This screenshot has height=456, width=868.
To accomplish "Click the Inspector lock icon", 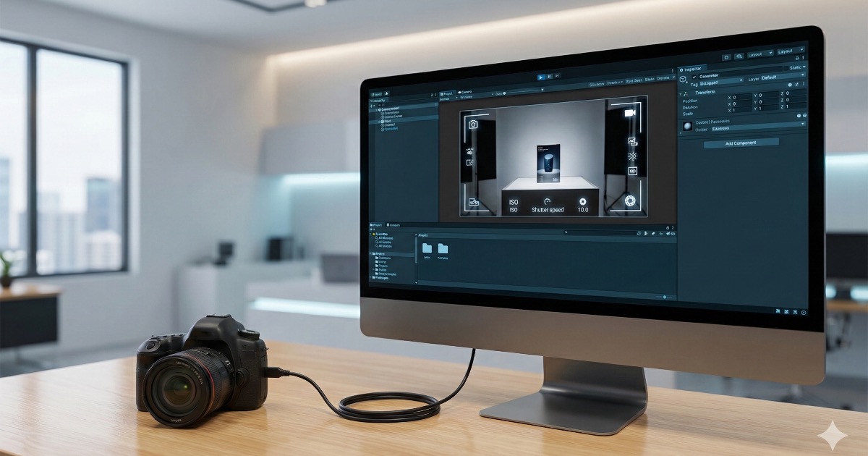I will pyautogui.click(x=797, y=58).
